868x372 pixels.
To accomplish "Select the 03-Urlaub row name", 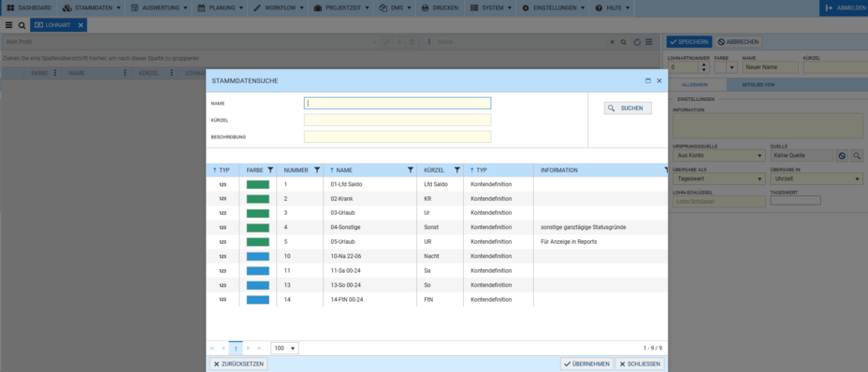I will [342, 213].
